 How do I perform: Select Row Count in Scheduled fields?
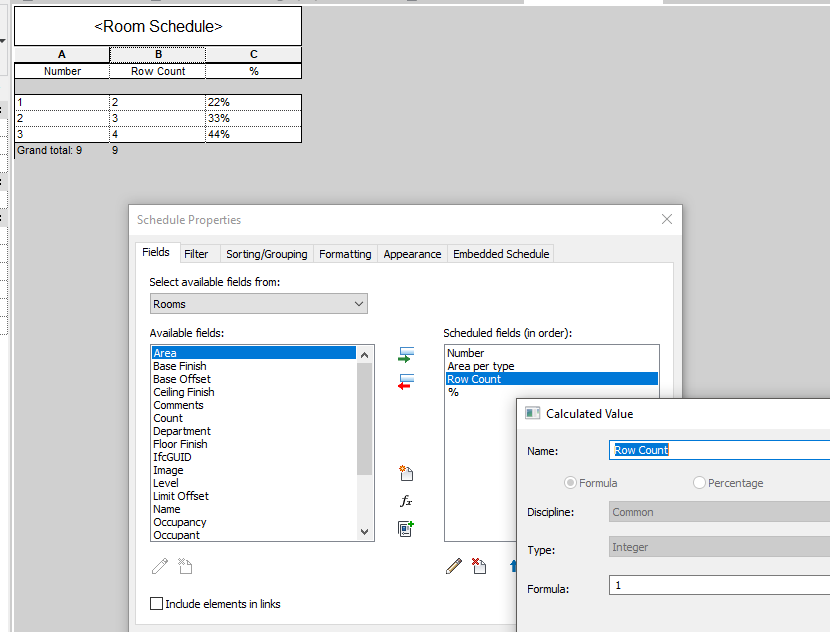(552, 379)
